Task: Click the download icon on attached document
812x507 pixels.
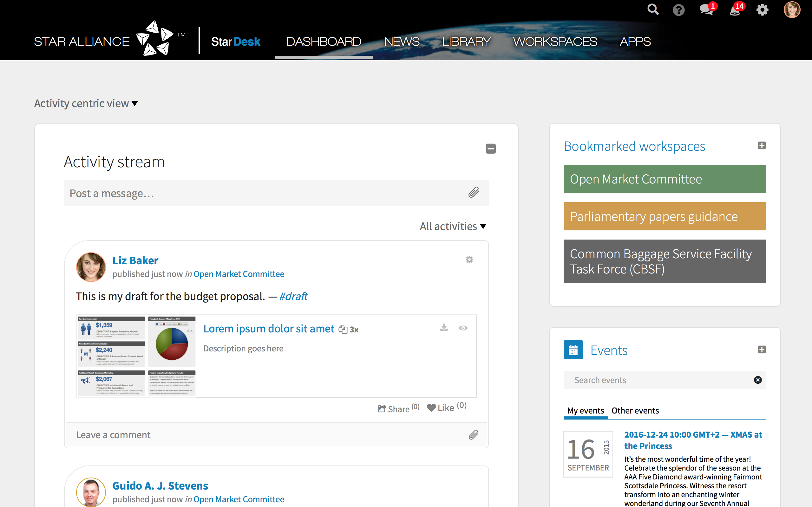Action: click(444, 328)
